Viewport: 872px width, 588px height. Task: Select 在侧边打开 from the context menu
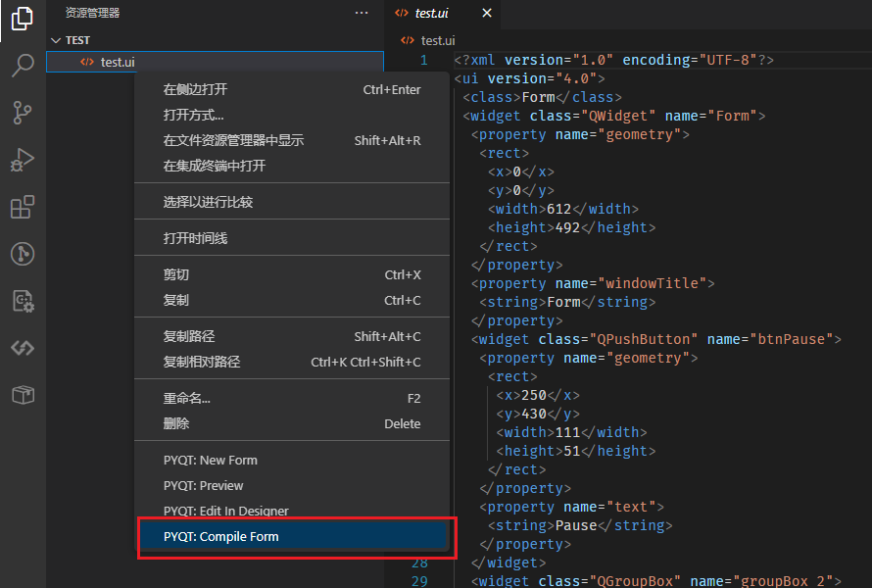pos(195,90)
